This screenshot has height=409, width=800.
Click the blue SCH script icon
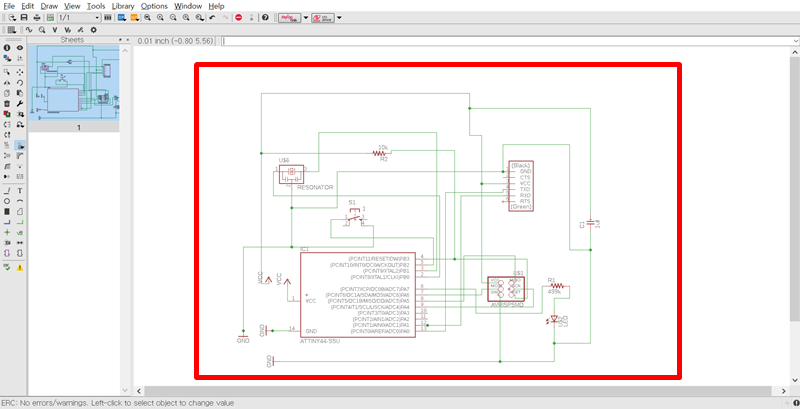point(122,17)
